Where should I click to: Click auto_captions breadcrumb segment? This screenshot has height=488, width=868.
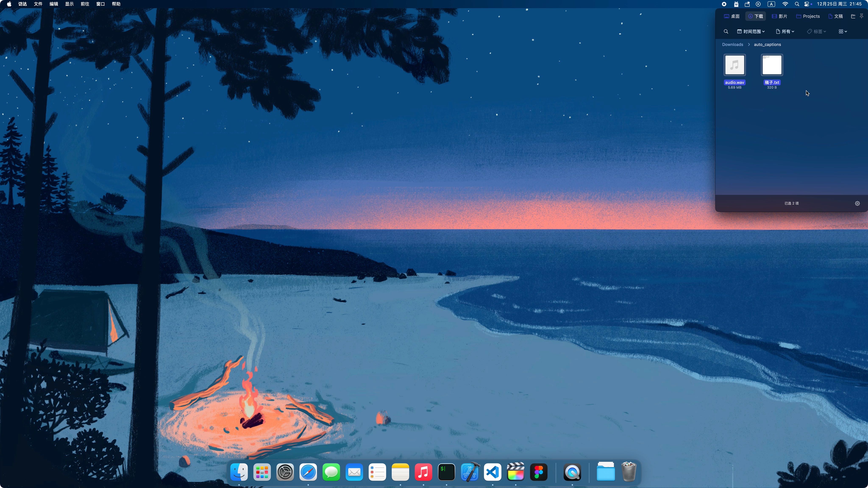[767, 44]
